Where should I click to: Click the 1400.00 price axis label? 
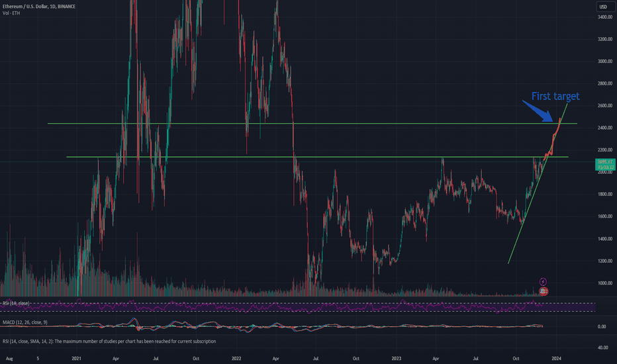pos(605,239)
